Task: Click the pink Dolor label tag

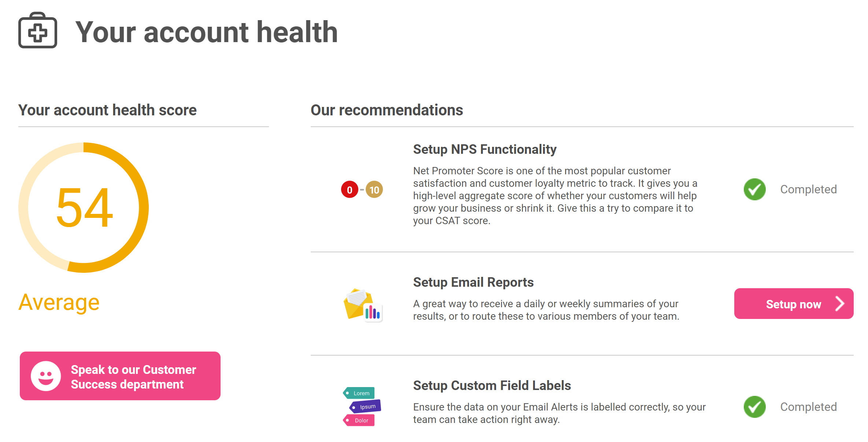Action: [x=359, y=420]
